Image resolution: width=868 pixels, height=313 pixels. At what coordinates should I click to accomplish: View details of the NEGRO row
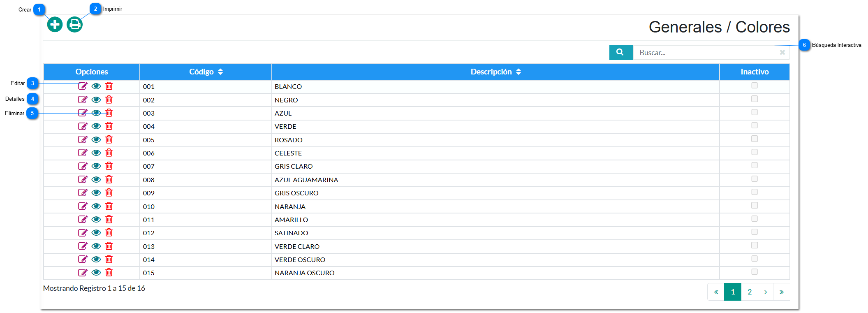96,100
